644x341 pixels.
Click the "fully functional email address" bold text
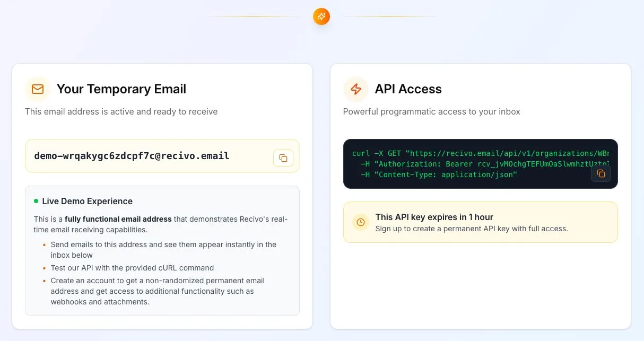pyautogui.click(x=118, y=219)
